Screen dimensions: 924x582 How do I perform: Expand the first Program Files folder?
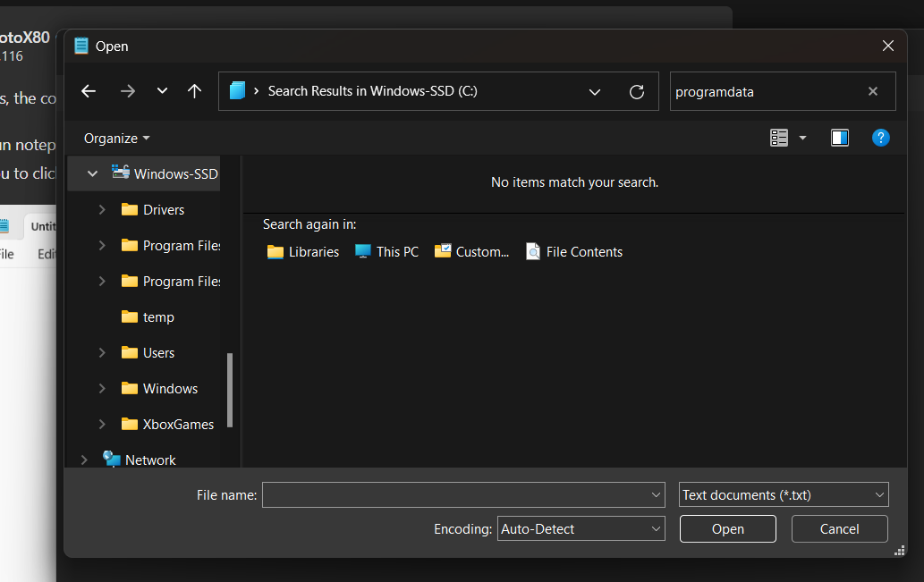coord(102,246)
